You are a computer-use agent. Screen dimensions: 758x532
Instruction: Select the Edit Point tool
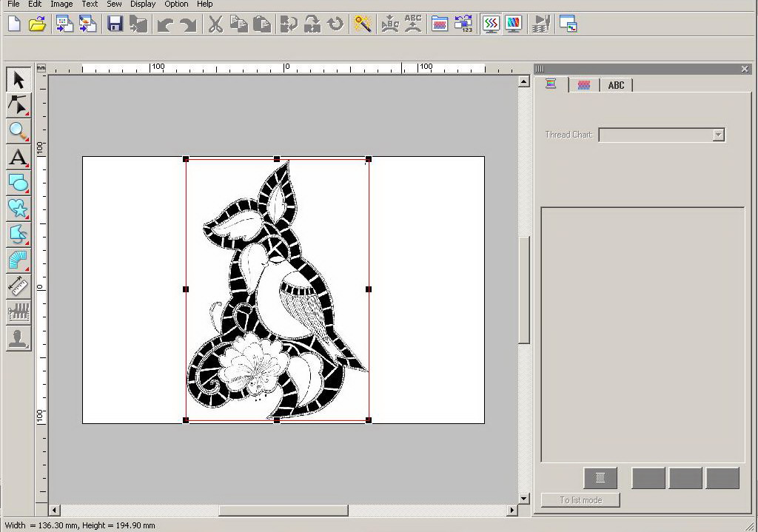tap(19, 105)
